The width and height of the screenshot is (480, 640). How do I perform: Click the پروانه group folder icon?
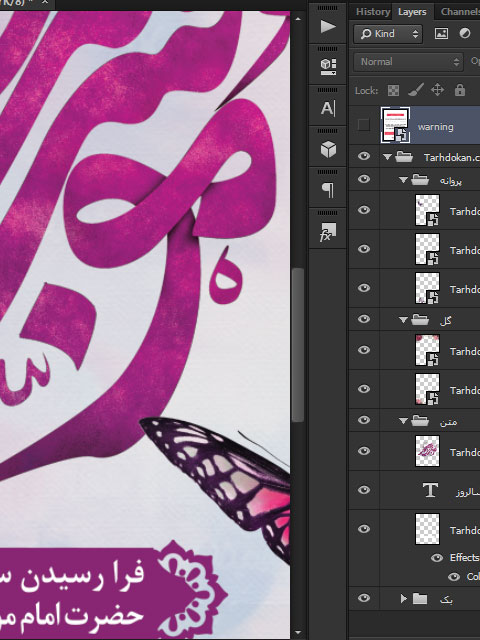420,180
